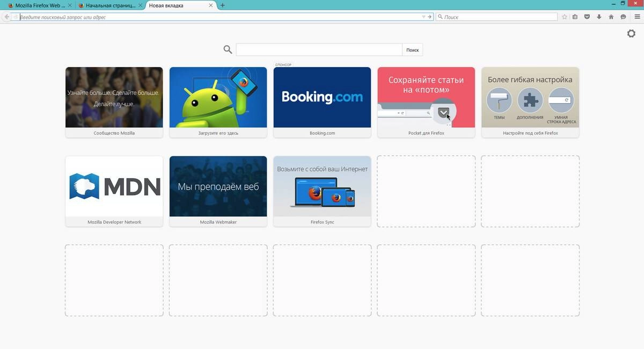
Task: Click the Pocket toolbar icon
Action: (587, 17)
